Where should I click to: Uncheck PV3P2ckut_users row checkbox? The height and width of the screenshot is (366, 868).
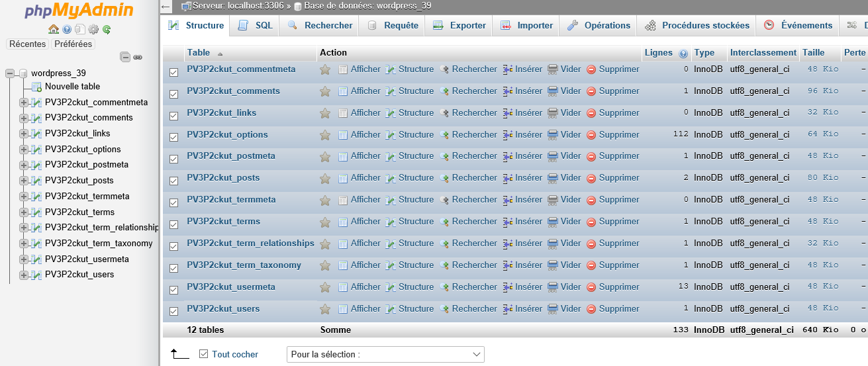point(174,311)
